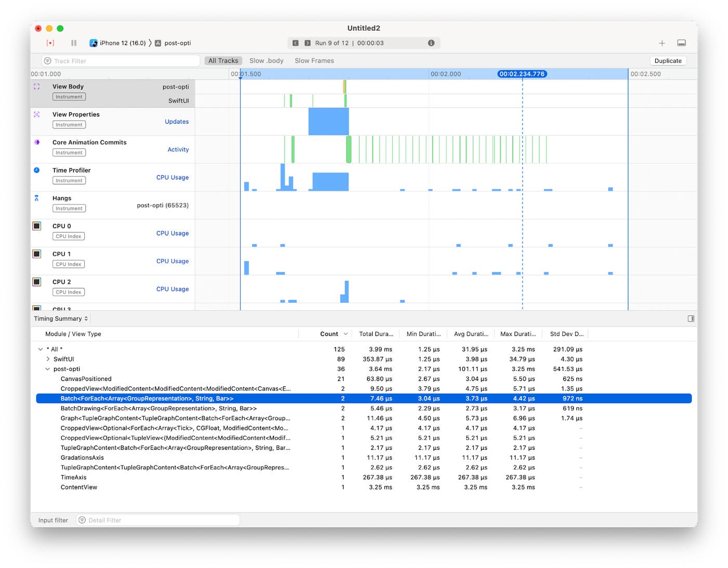The height and width of the screenshot is (568, 728).
Task: Select the Hangs instrument icon
Action: coord(36,198)
